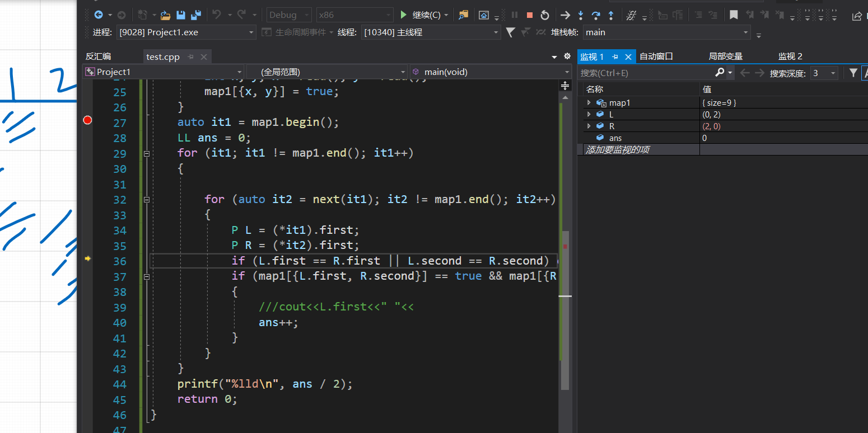Click the navigate forward arrow icon
The height and width of the screenshot is (433, 868).
tap(122, 15)
